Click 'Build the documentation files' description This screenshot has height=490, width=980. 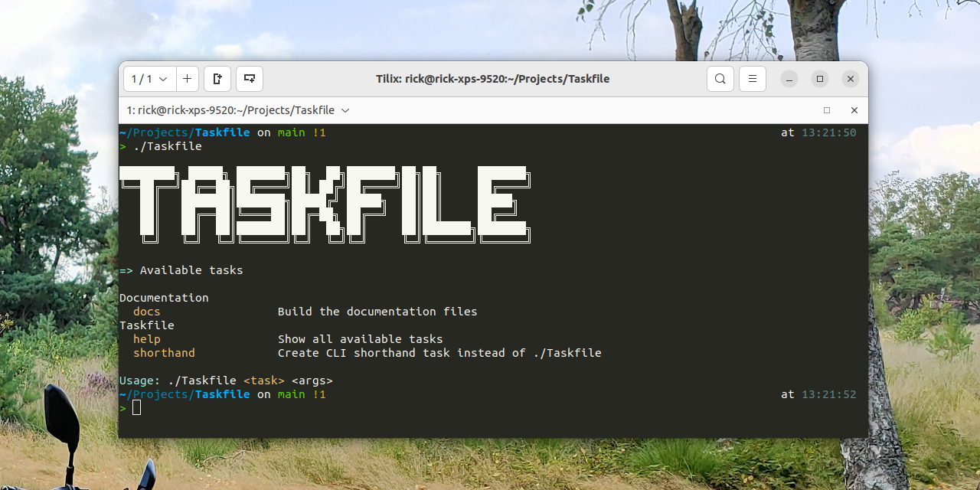[x=377, y=312]
